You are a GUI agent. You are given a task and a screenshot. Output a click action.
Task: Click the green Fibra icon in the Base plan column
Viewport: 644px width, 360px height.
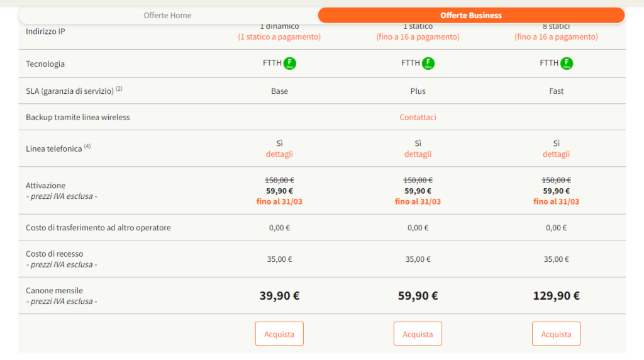click(x=290, y=63)
